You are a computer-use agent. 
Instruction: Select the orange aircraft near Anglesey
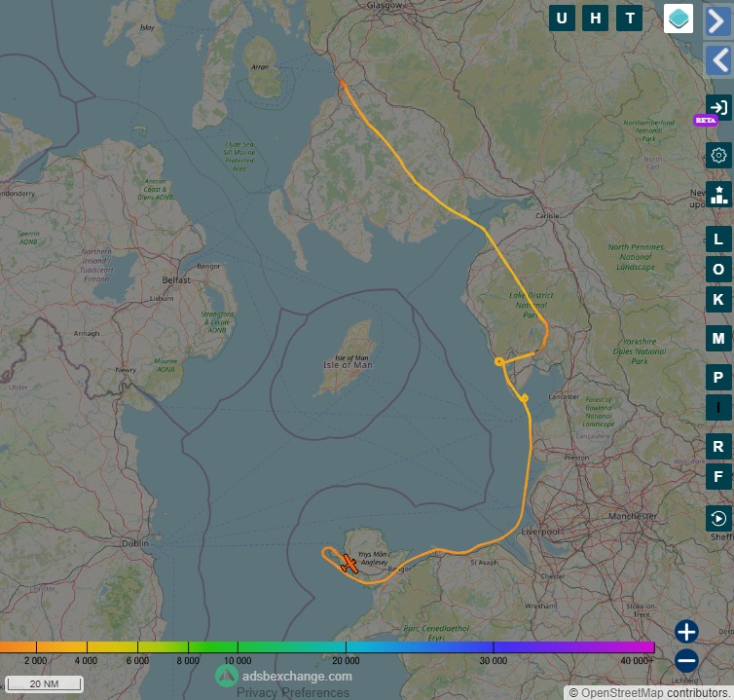tap(348, 563)
